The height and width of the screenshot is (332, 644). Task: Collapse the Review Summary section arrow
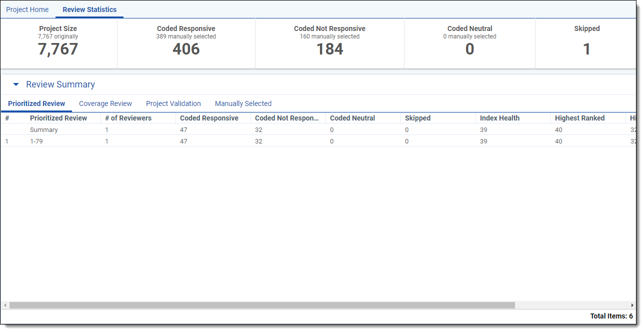pos(16,84)
